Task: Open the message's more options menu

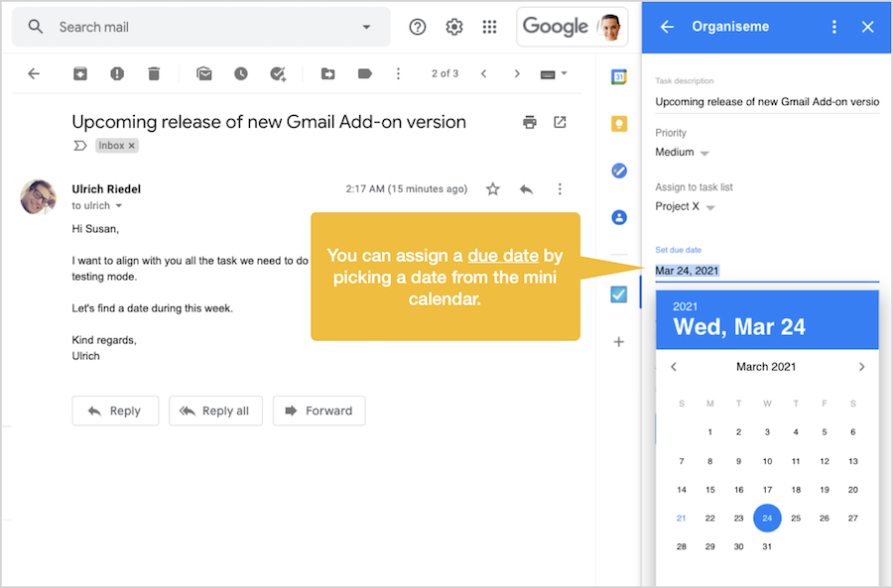Action: [x=560, y=188]
